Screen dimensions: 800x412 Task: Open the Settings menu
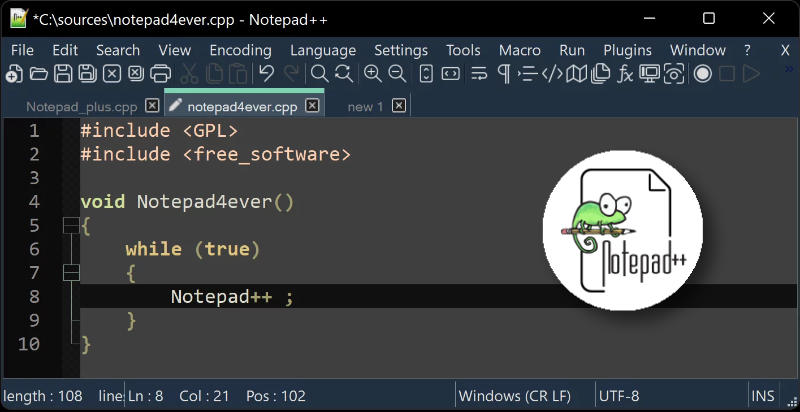401,50
